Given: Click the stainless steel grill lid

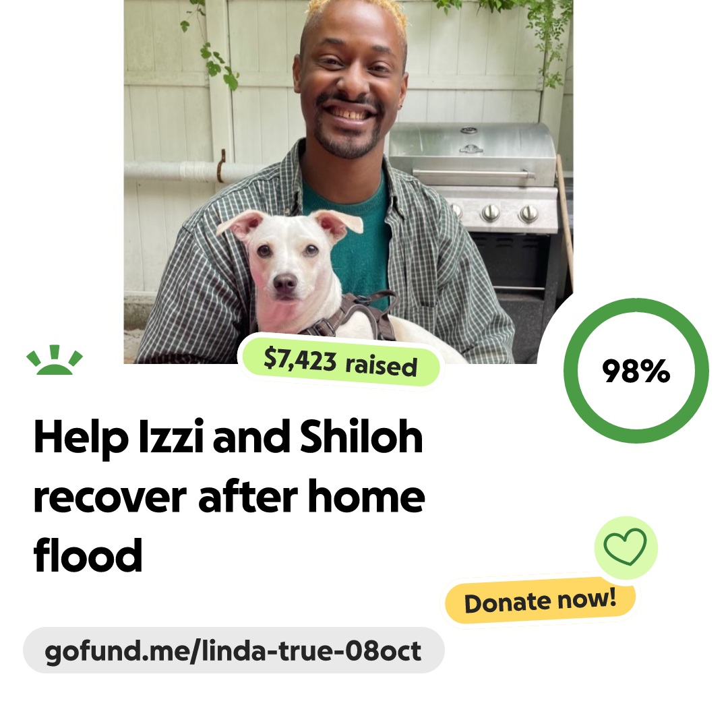Looking at the screenshot, I should [472, 153].
